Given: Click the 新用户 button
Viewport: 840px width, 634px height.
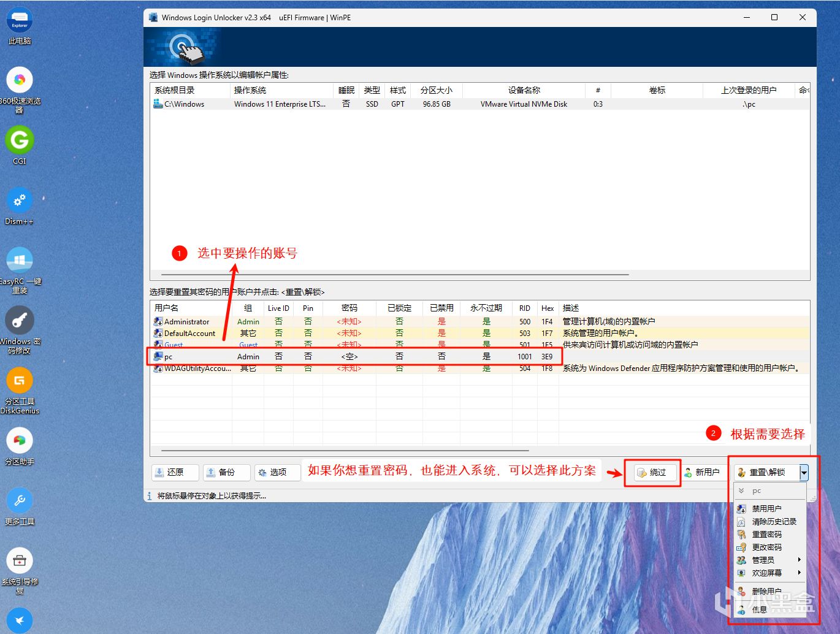Looking at the screenshot, I should pos(702,472).
